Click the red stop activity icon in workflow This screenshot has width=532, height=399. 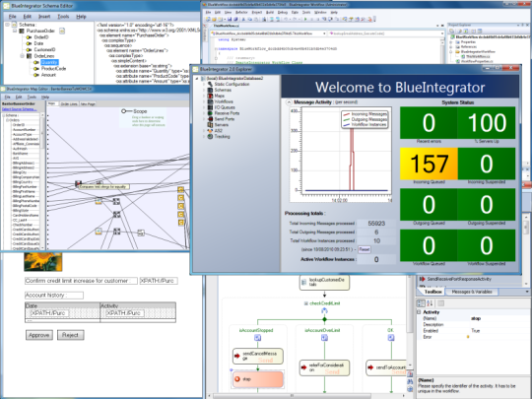pyautogui.click(x=237, y=379)
